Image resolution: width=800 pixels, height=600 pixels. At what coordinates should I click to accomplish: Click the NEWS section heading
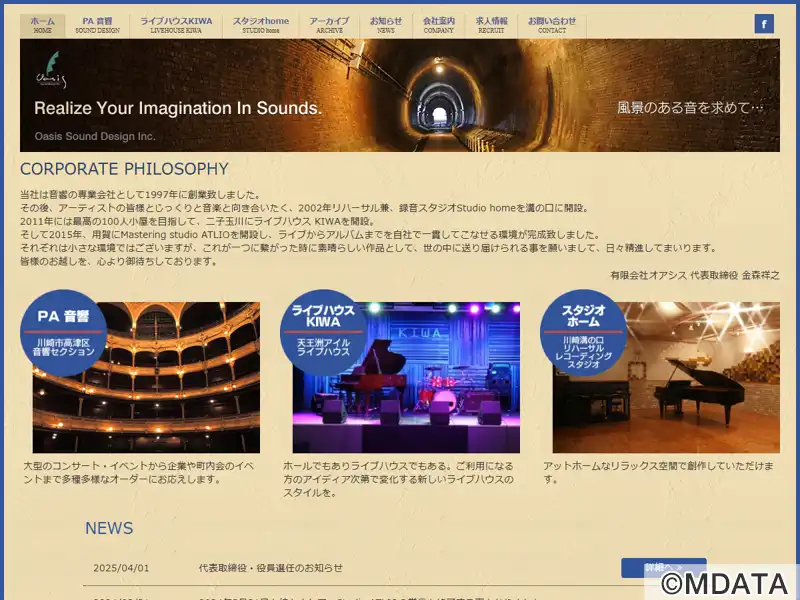109,528
